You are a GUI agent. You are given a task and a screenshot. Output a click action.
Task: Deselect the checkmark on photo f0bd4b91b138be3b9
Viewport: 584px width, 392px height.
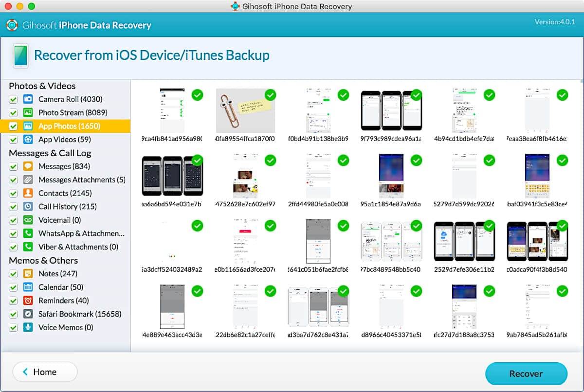pos(343,94)
